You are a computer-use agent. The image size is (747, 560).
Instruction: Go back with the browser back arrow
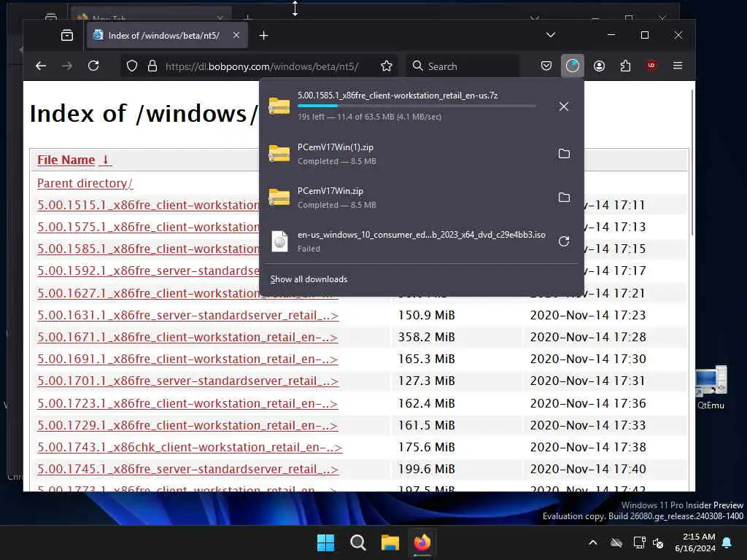tap(41, 66)
